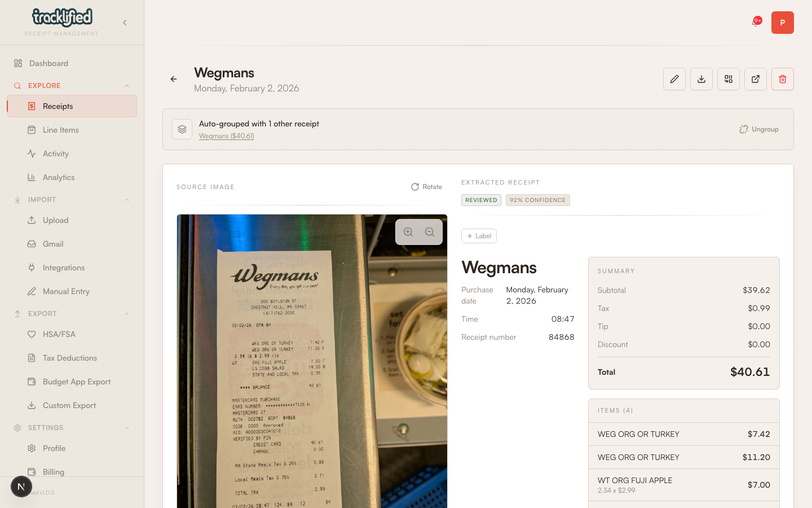Image resolution: width=812 pixels, height=508 pixels.
Task: Select the WEG ORG OR TURKEY $11.20 item
Action: pyautogui.click(x=684, y=457)
